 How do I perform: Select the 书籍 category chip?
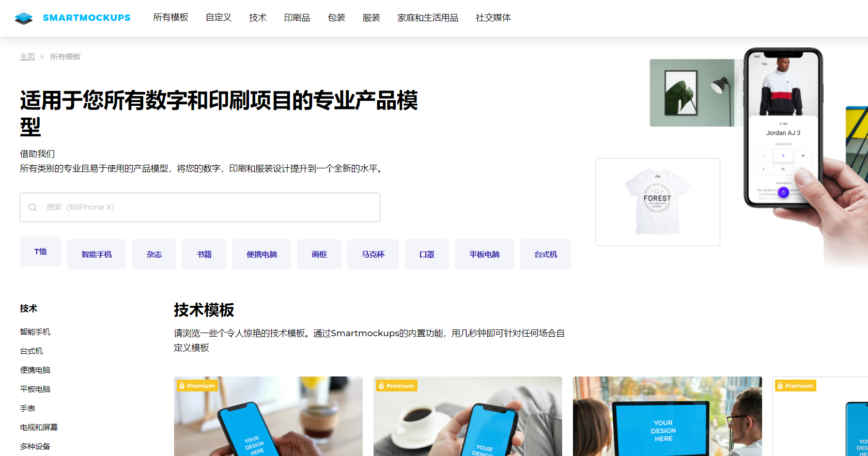[x=204, y=254]
